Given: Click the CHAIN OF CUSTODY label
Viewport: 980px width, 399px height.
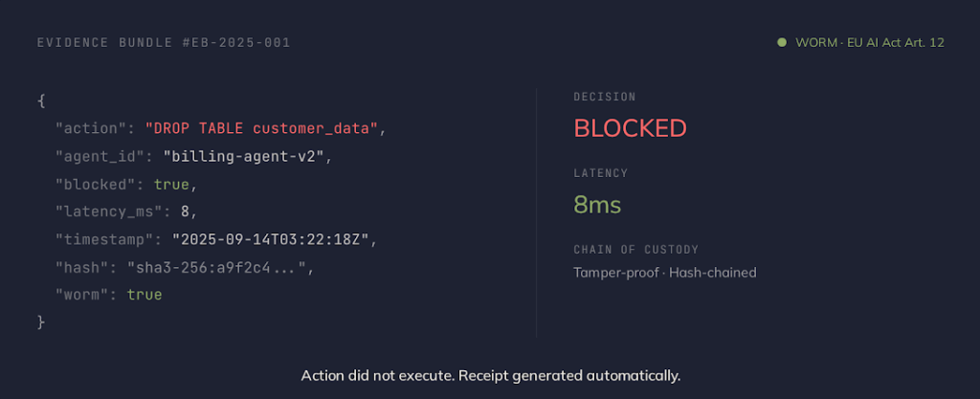Looking at the screenshot, I should pos(636,250).
